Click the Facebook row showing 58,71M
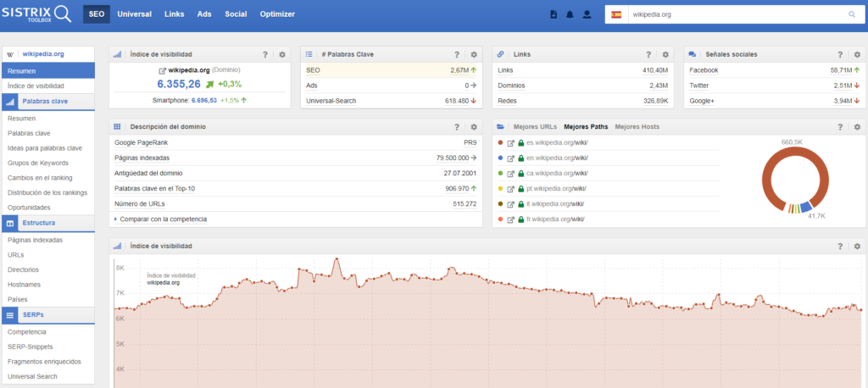This screenshot has width=868, height=388. [x=775, y=70]
